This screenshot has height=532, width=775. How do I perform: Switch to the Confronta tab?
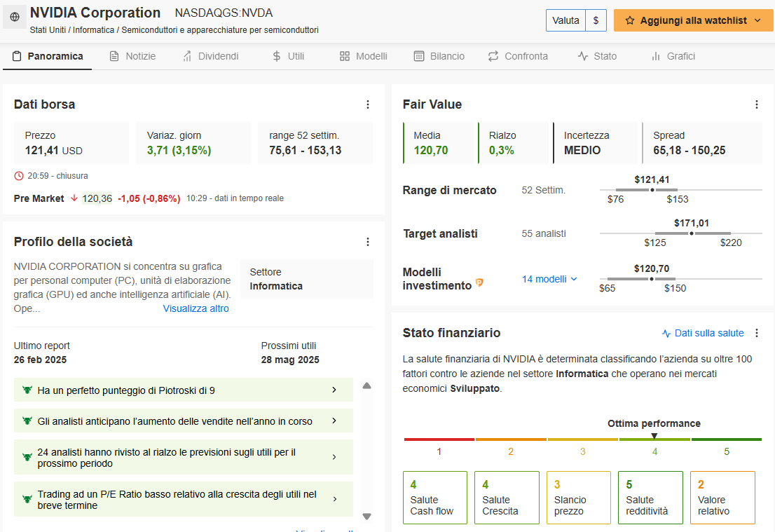point(518,56)
